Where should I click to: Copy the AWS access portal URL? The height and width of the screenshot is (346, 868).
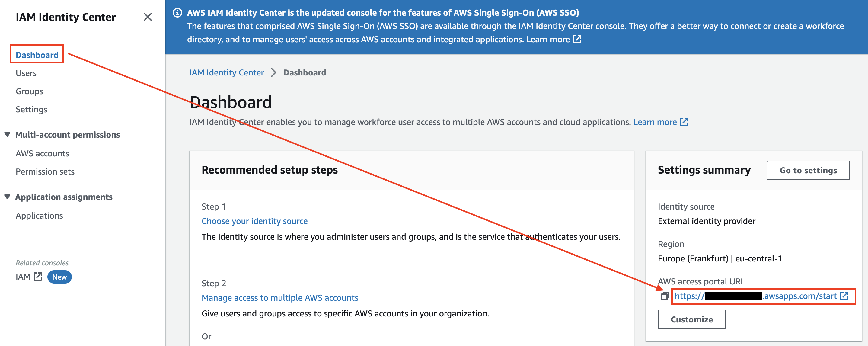pyautogui.click(x=665, y=296)
